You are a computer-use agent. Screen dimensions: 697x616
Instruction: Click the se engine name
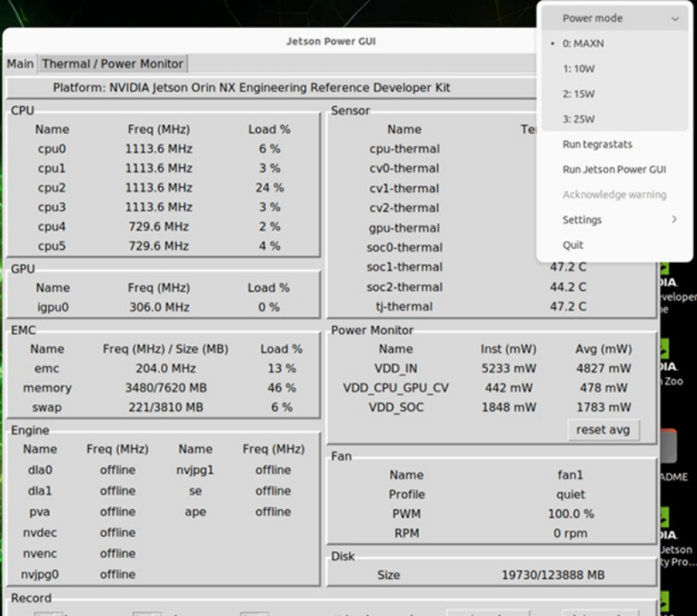click(195, 491)
